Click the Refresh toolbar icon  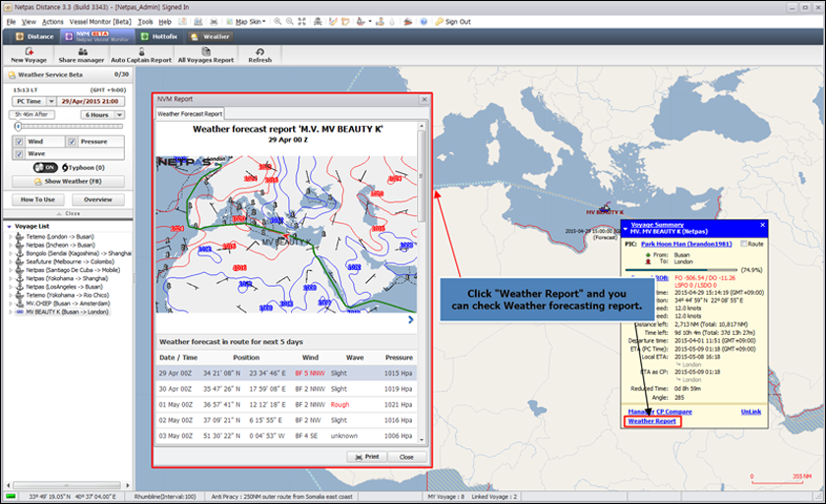coord(260,51)
